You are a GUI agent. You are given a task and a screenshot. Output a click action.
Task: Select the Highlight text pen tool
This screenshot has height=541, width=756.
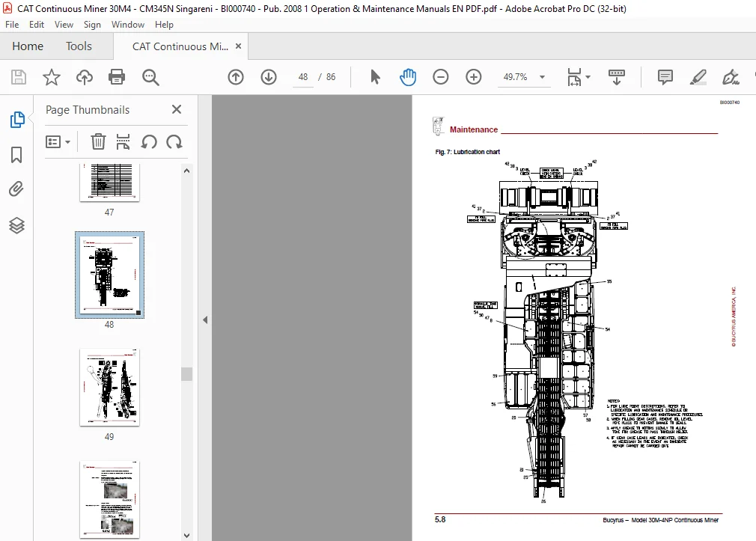click(x=698, y=77)
